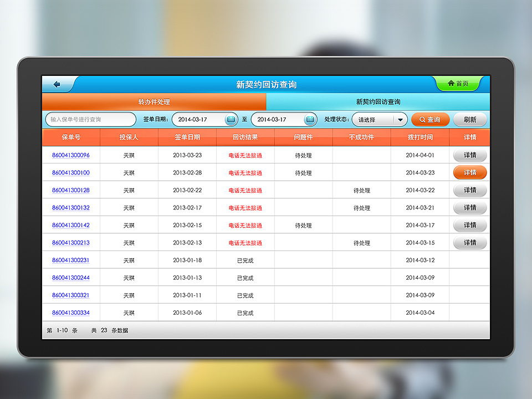Open policy link 860041300142
The width and height of the screenshot is (532, 399).
point(71,226)
